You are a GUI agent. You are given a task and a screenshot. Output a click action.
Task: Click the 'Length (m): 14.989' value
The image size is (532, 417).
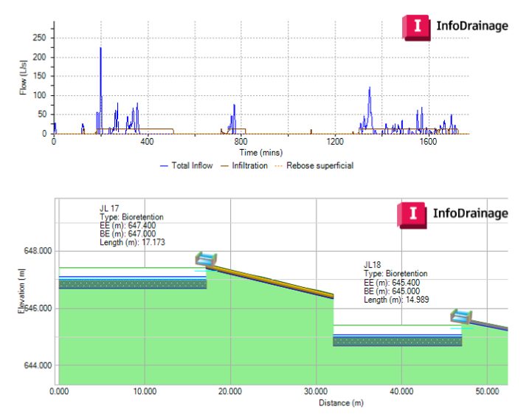click(x=396, y=300)
